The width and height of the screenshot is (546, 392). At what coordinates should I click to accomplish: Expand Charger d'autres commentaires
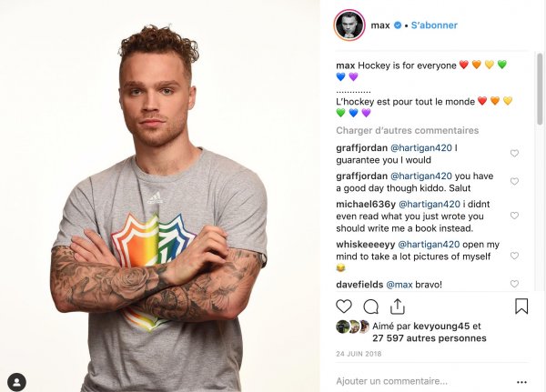click(x=408, y=131)
